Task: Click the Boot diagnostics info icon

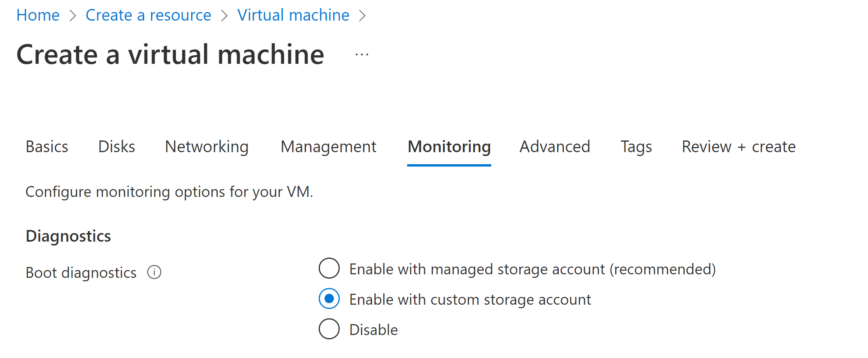Action: 154,272
